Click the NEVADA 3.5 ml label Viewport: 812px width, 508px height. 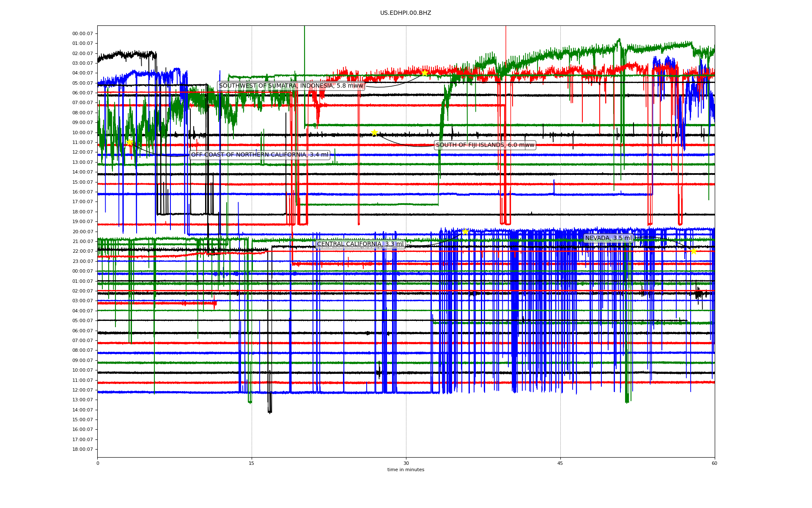608,238
